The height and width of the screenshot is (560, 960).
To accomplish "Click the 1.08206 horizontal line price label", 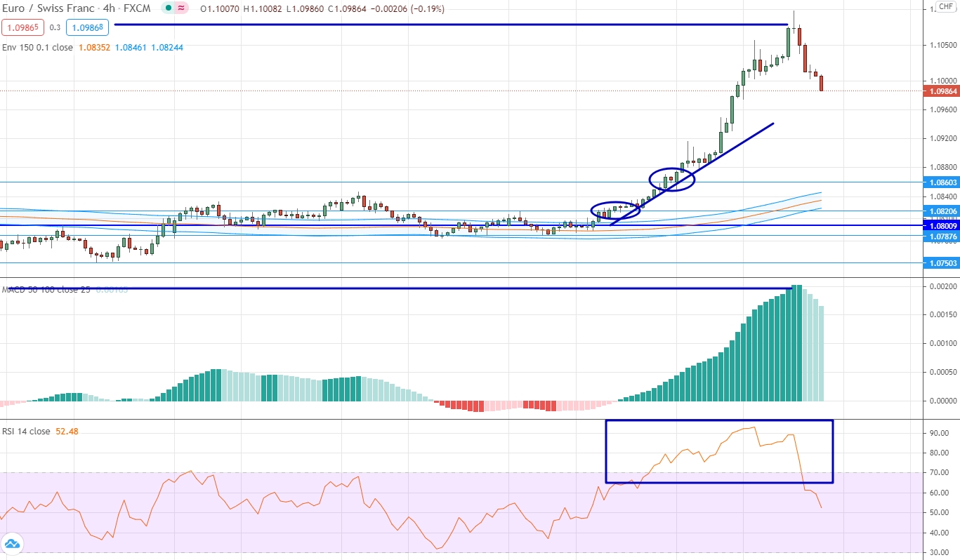I will 943,211.
